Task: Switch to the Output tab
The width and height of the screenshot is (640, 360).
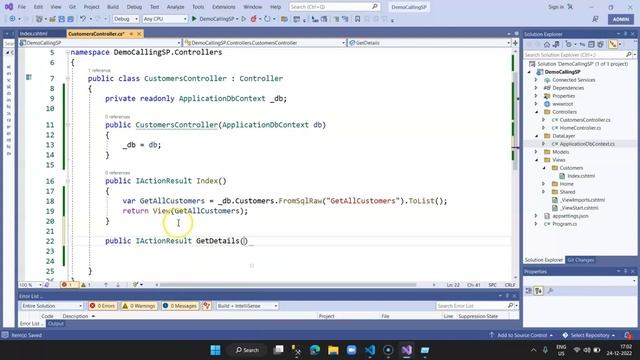Action: (x=56, y=323)
